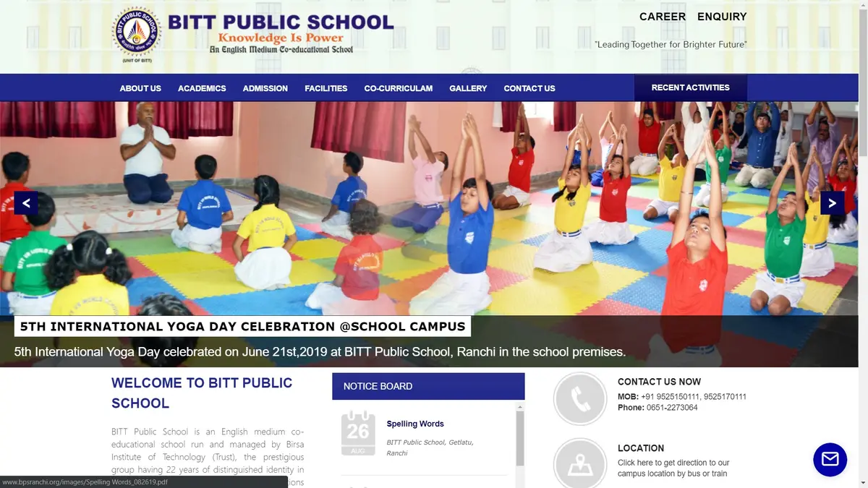Go to previous slide with left arrow
The height and width of the screenshot is (488, 868).
coord(26,203)
